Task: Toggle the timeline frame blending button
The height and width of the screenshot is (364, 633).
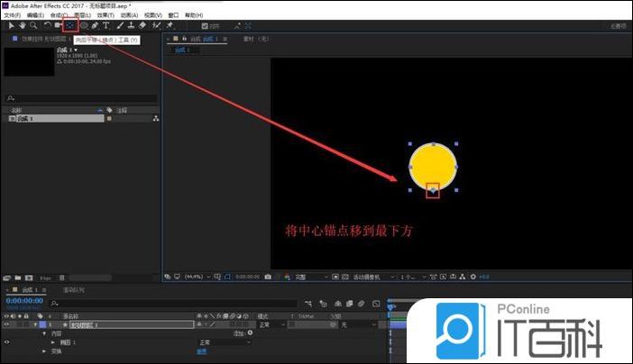Action: 350,304
